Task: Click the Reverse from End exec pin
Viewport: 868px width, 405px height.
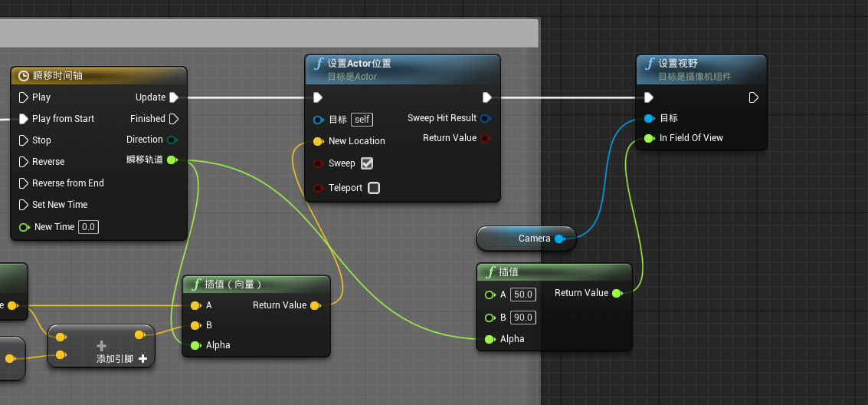Action: 23,183
